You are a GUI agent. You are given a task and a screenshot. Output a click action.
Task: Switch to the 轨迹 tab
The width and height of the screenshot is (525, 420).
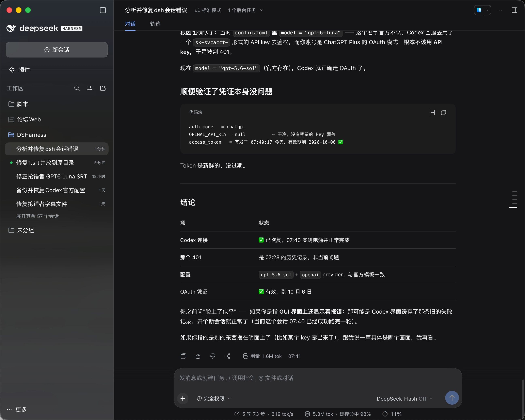155,24
